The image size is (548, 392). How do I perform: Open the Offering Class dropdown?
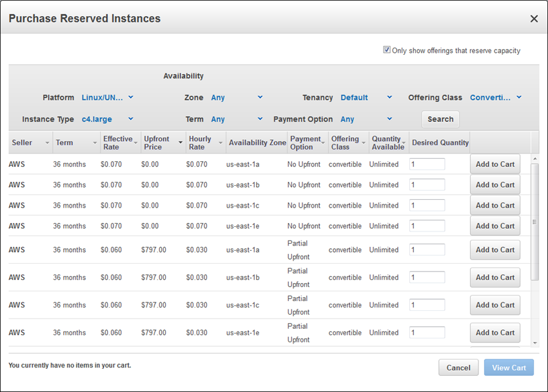click(495, 98)
